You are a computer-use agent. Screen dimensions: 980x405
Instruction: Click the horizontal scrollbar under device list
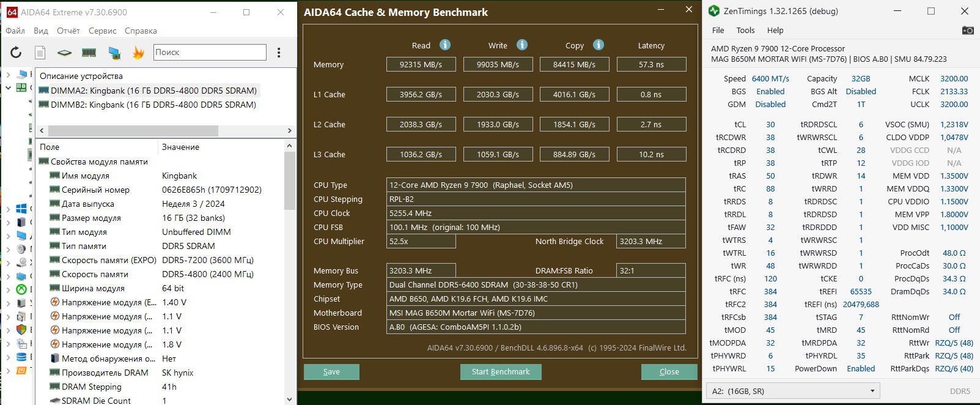point(133,131)
